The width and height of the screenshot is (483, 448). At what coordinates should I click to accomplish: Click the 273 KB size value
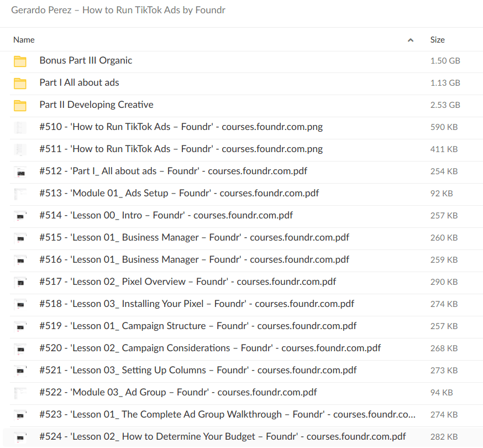[444, 371]
